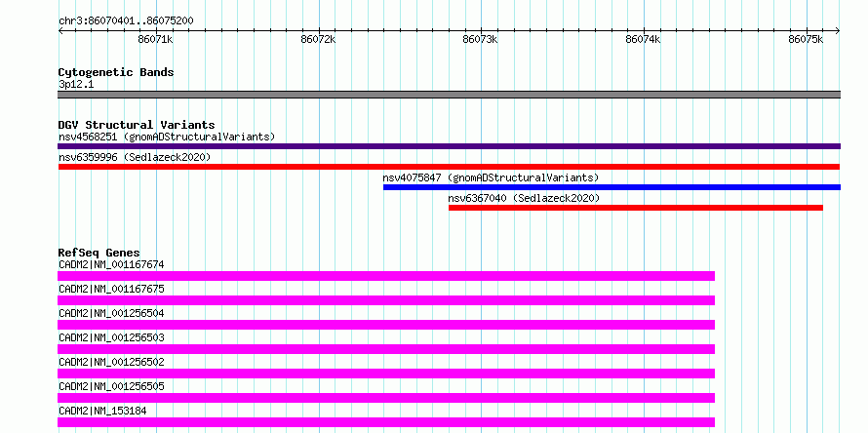Image resolution: width=868 pixels, height=433 pixels.
Task: Select the magenta bar for CADM2|NM_001256503
Action: coord(386,349)
